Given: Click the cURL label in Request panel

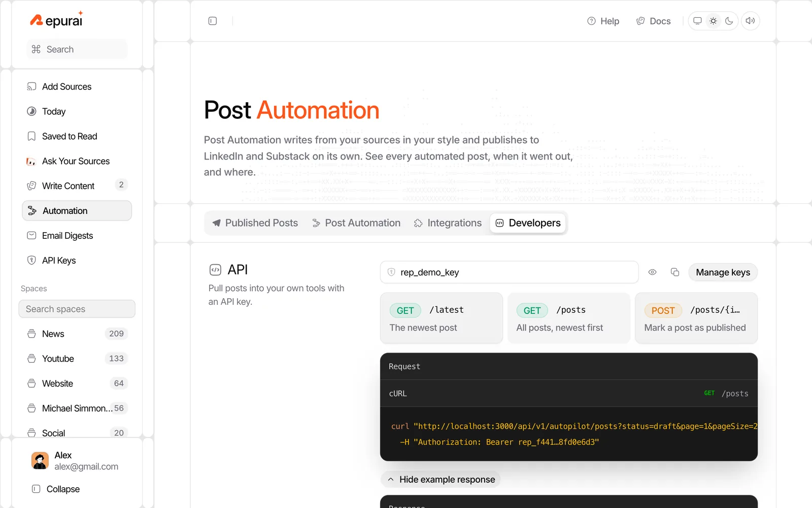Looking at the screenshot, I should (398, 394).
